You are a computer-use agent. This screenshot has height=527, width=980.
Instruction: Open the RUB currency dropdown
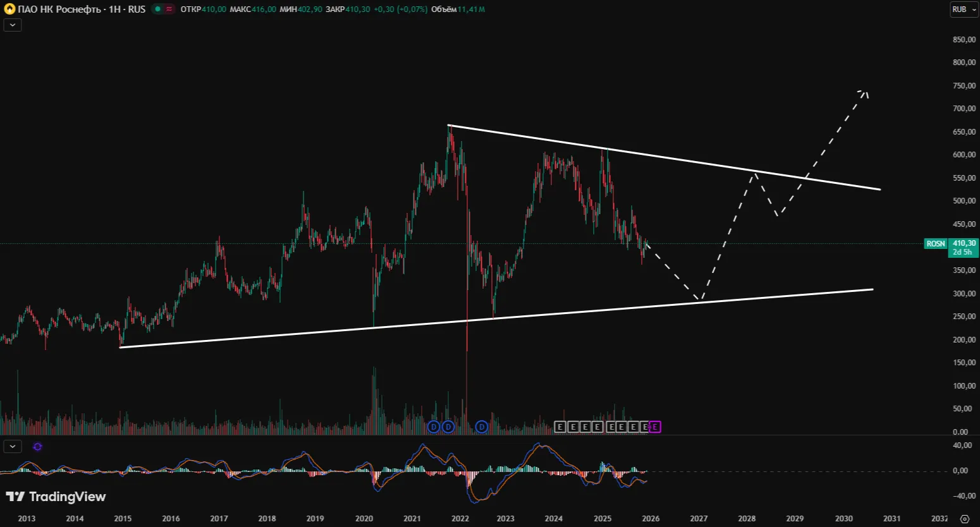point(964,9)
